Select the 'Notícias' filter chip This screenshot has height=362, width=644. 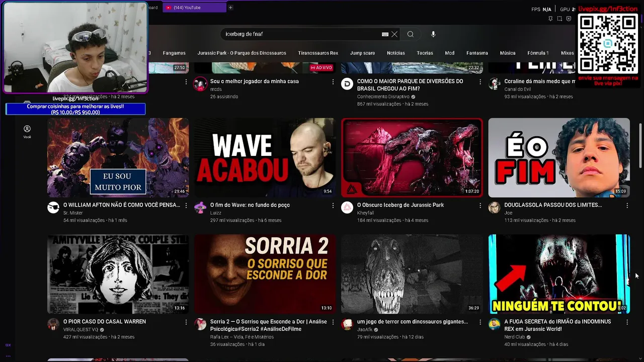click(396, 53)
